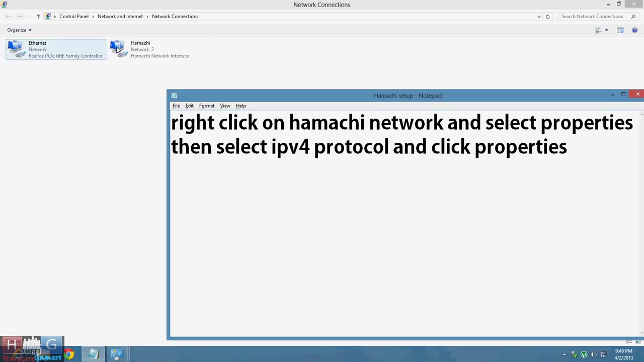The image size is (644, 362).
Task: Click 'Hamachi Network Interface' text
Action: point(160,56)
